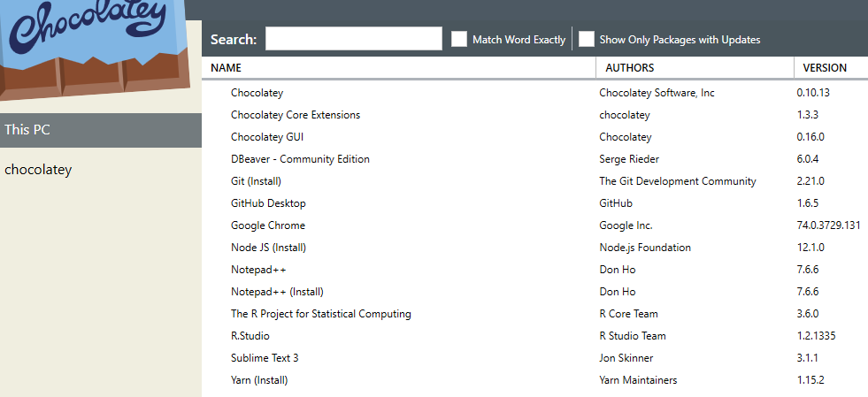
Task: Click author Google Inc. cell
Action: click(626, 225)
